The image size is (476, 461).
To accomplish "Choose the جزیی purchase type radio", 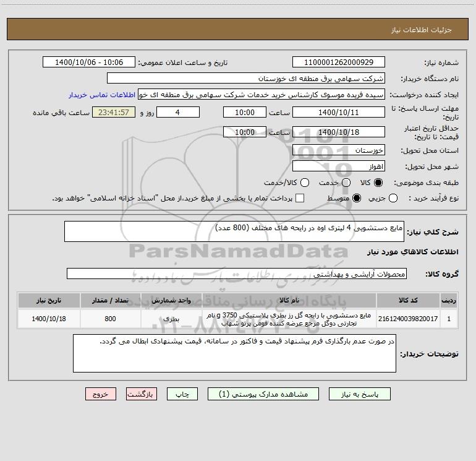I will point(393,199).
